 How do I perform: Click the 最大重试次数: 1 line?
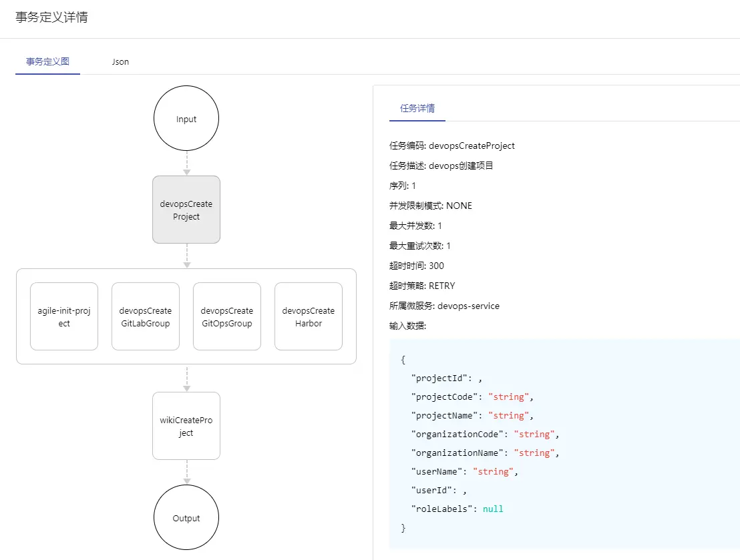420,246
